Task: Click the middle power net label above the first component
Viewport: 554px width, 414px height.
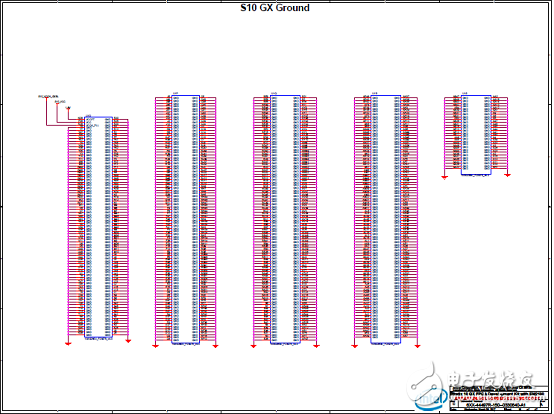Action: pyautogui.click(x=60, y=102)
